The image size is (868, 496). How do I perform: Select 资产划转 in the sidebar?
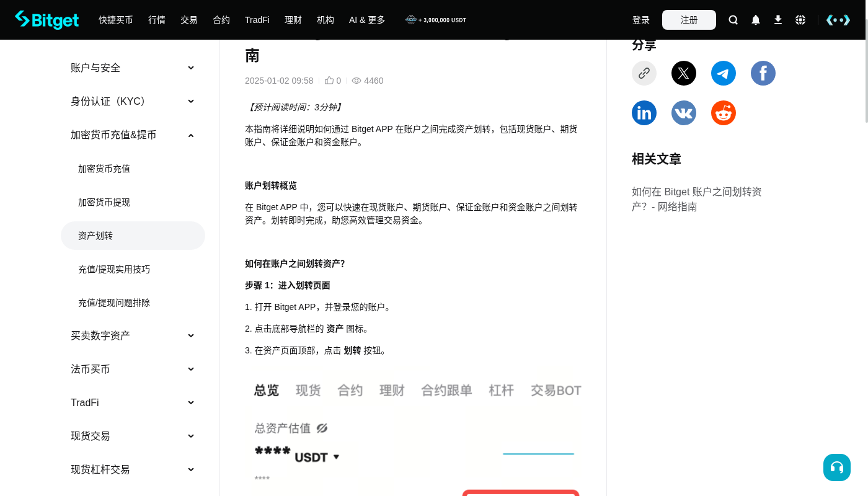click(133, 236)
